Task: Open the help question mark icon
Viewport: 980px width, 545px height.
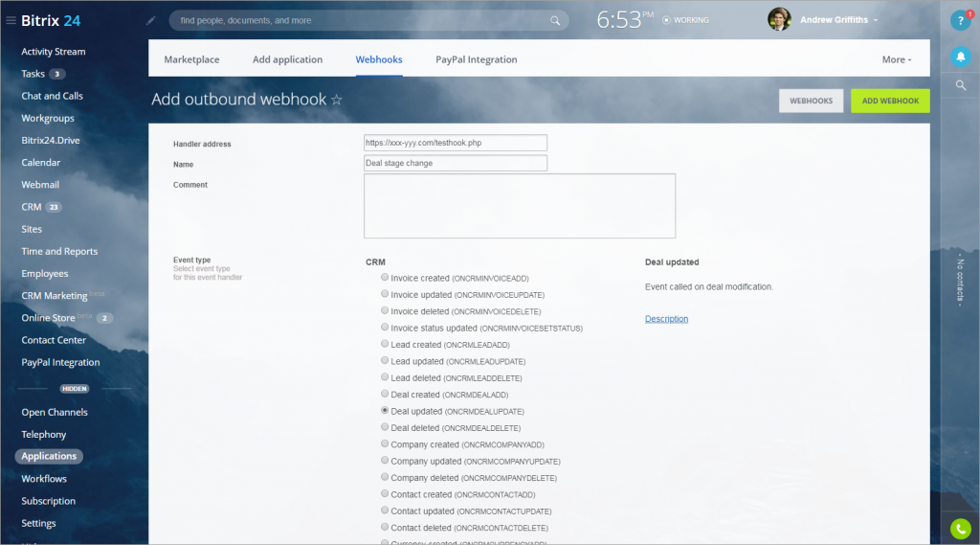Action: tap(960, 21)
